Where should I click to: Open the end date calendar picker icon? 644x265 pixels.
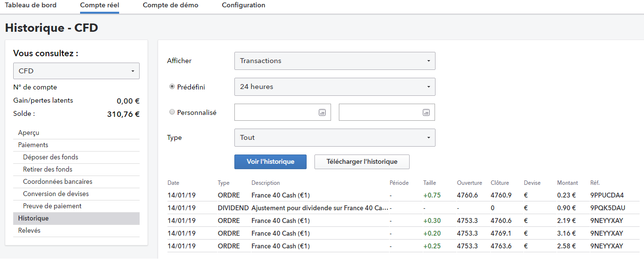click(426, 112)
